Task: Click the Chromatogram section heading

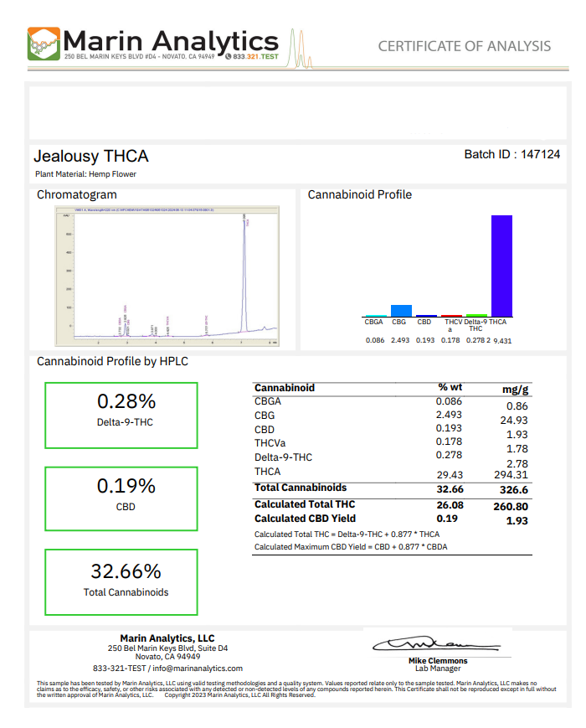Action: 77,194
